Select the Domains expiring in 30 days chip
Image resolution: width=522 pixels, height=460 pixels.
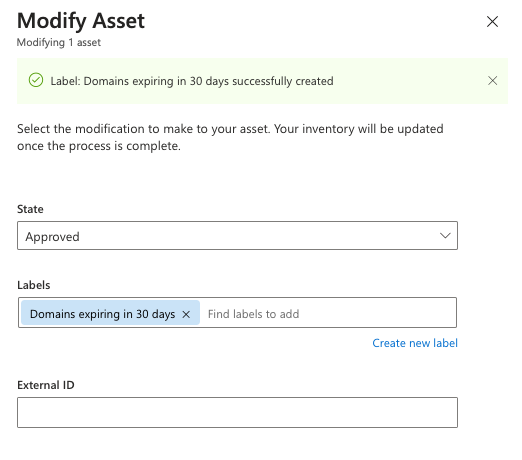tap(102, 314)
